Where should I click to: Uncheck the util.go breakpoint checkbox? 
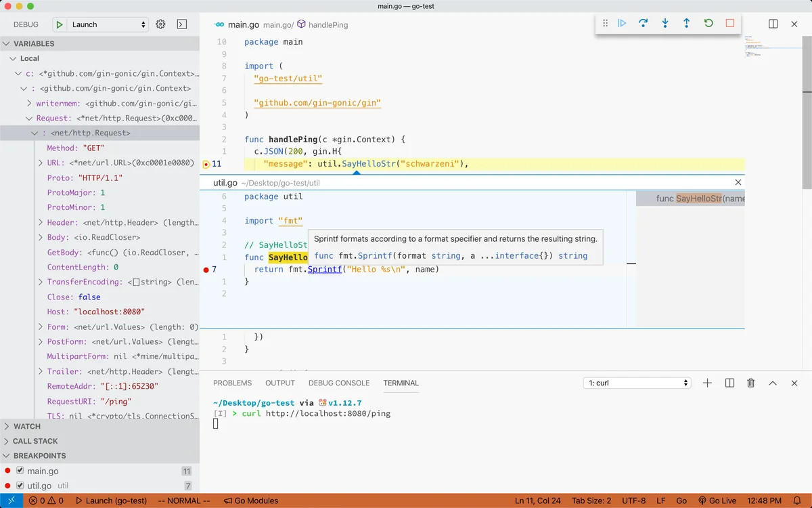[20, 486]
